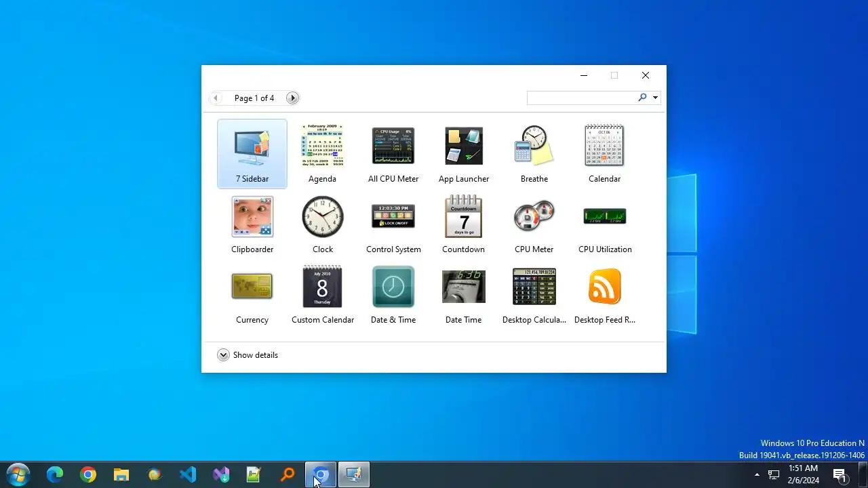Select the Agenda gadget icon
868x488 pixels.
coord(323,145)
